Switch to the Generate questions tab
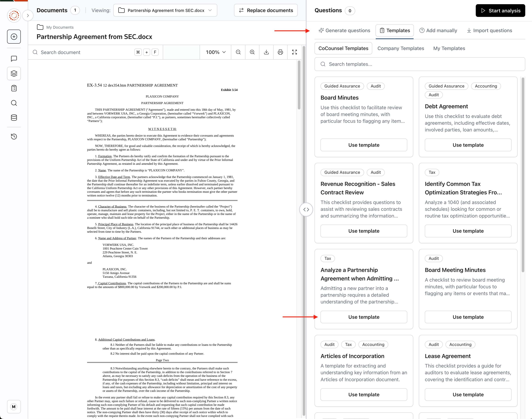 [x=344, y=30]
